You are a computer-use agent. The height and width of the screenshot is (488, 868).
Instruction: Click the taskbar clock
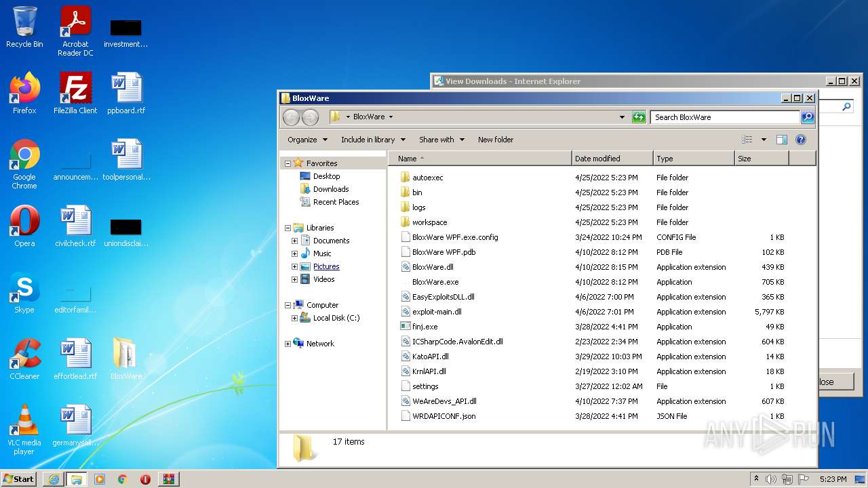pyautogui.click(x=833, y=479)
